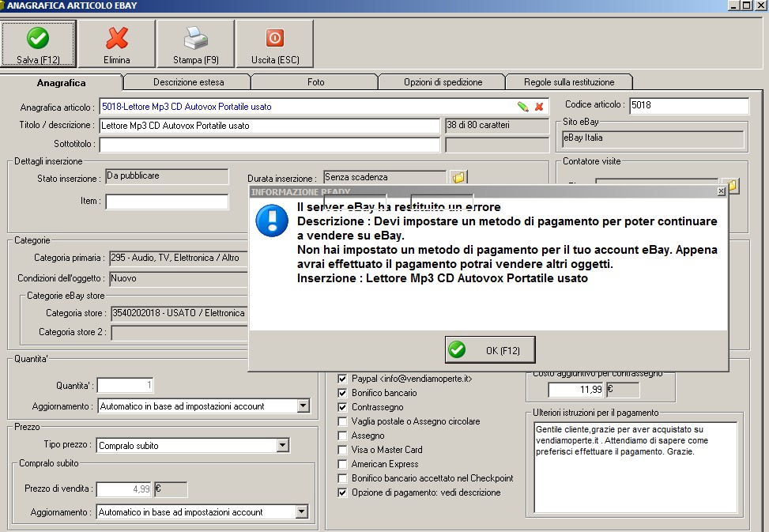Uncheck the Contrassegno checkbox
Viewport: 769px width, 532px height.
coord(342,407)
